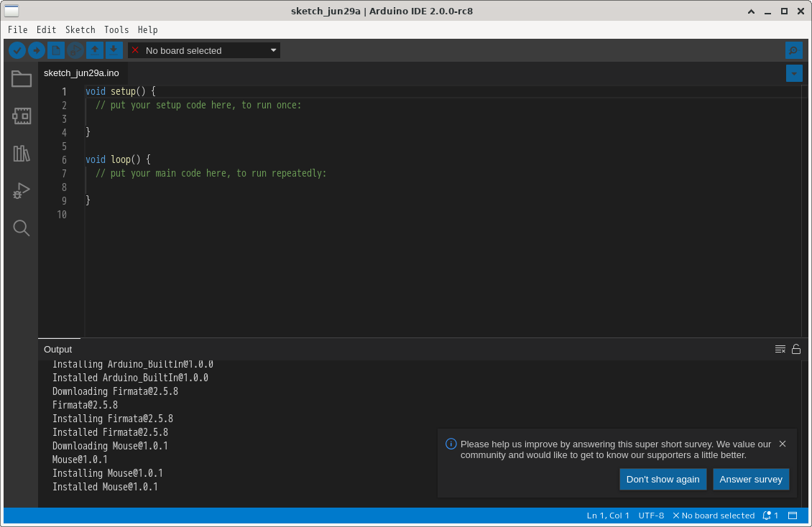Image resolution: width=812 pixels, height=527 pixels.
Task: Click the Upload arrow button
Action: coord(36,50)
